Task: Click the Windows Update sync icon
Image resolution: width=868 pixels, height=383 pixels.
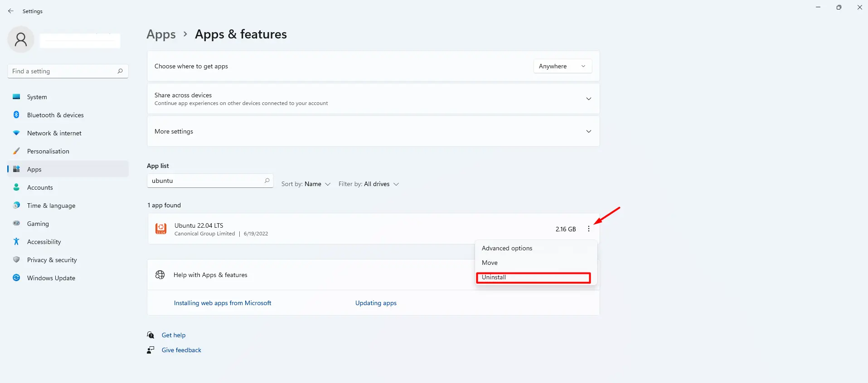Action: pos(16,278)
